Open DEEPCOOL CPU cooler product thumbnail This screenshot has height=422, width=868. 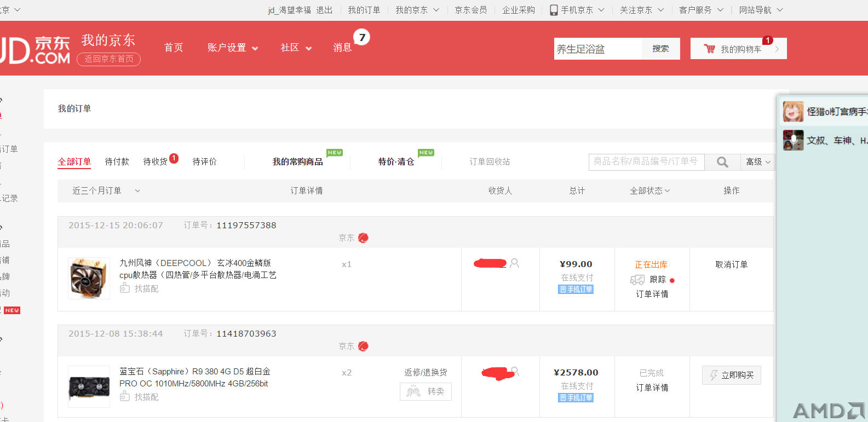click(x=89, y=279)
